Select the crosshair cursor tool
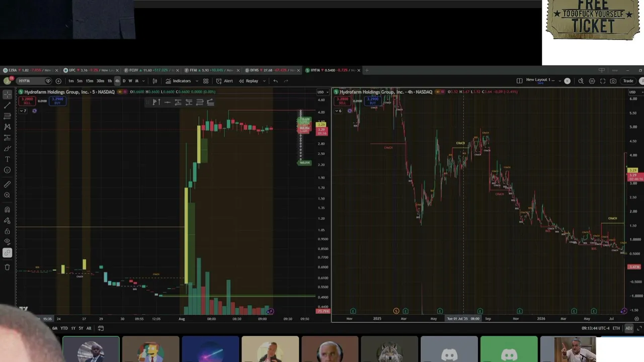The height and width of the screenshot is (362, 644). (7, 95)
